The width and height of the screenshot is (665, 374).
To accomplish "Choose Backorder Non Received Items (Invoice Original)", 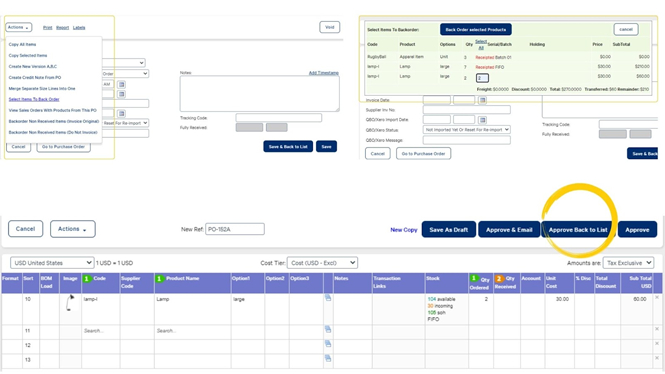I will [x=54, y=121].
